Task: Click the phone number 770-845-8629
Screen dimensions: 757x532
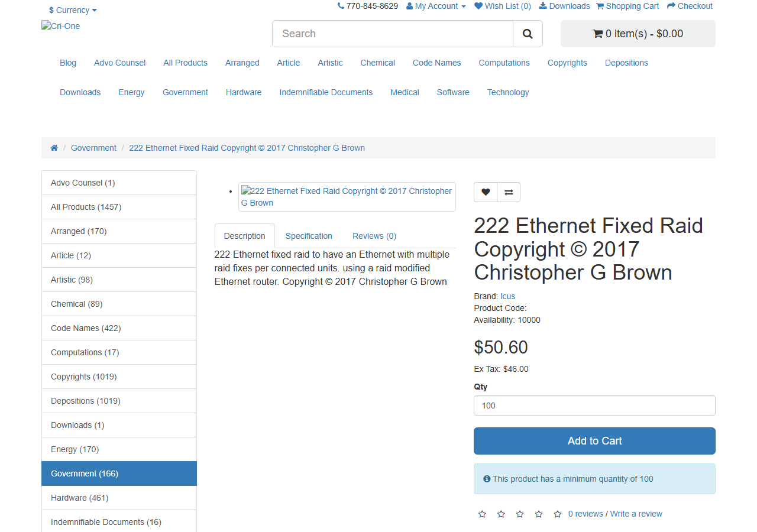Action: (372, 6)
